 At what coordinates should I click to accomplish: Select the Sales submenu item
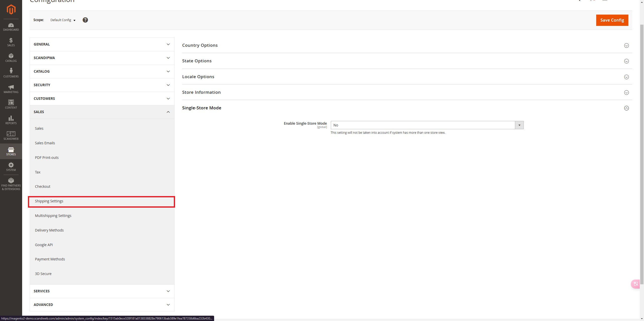point(39,128)
